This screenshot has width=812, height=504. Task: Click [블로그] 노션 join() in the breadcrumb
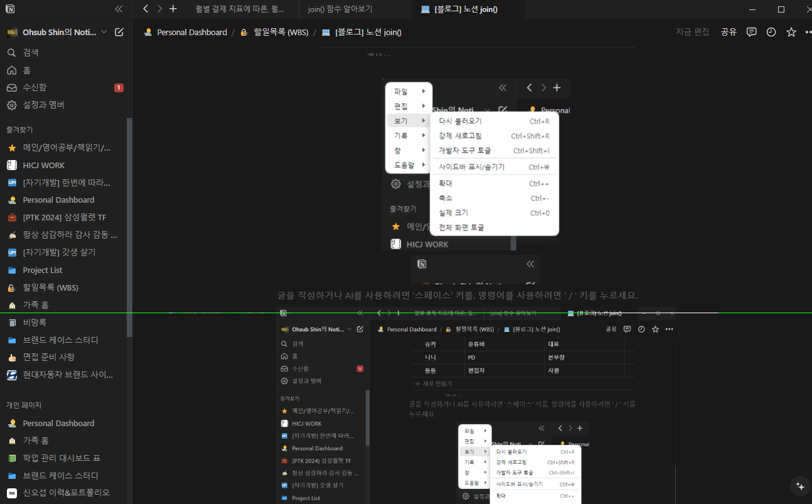[x=361, y=32]
